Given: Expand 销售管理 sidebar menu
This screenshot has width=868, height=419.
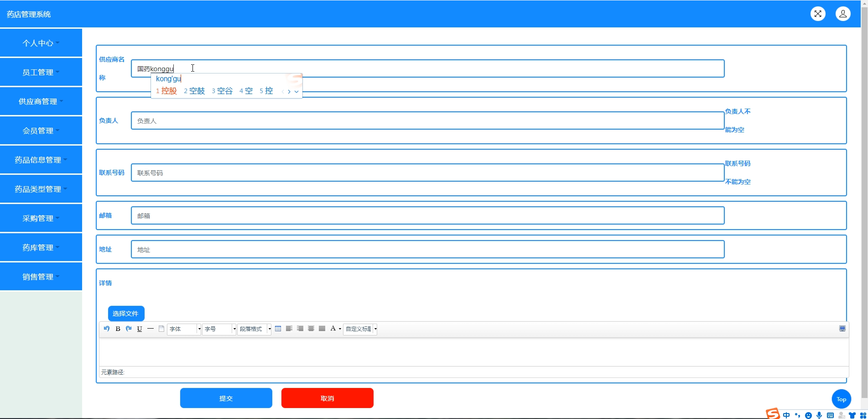Looking at the screenshot, I should point(41,277).
